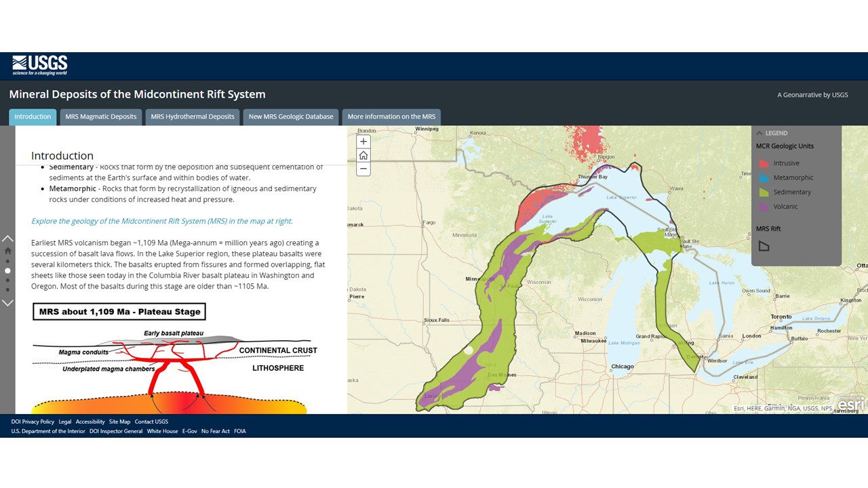Viewport: 868px width, 488px height.
Task: Open the DOI Inspector General link
Action: (116, 431)
